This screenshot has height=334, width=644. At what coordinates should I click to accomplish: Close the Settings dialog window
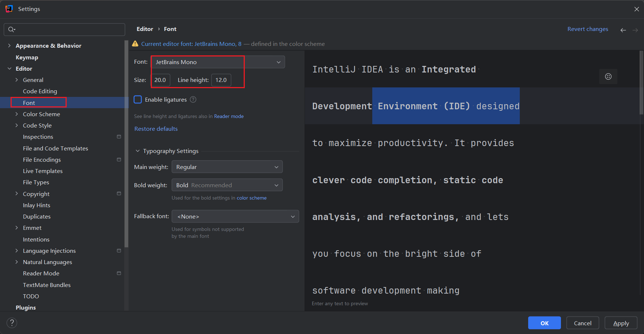pos(636,9)
